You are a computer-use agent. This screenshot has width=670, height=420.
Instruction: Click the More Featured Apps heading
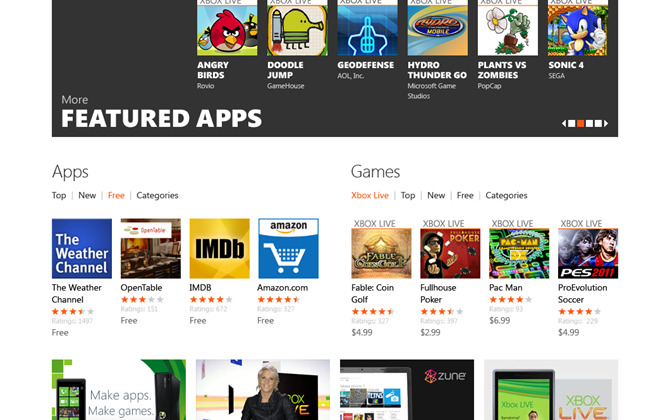coord(162,113)
